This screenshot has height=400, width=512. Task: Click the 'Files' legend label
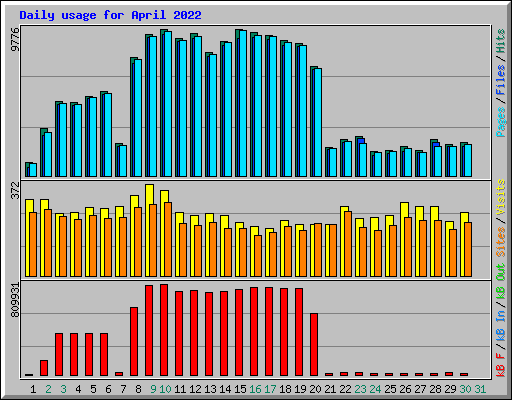pyautogui.click(x=501, y=80)
